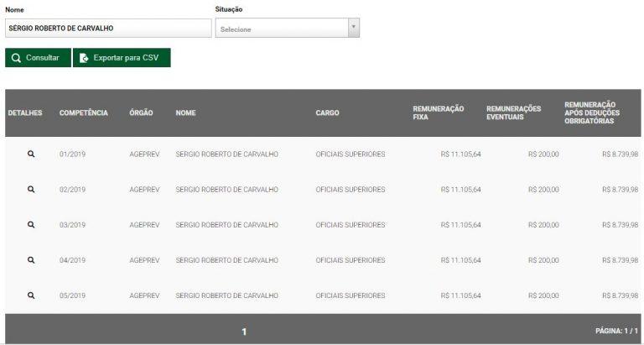Click the Órgão column header

click(141, 113)
